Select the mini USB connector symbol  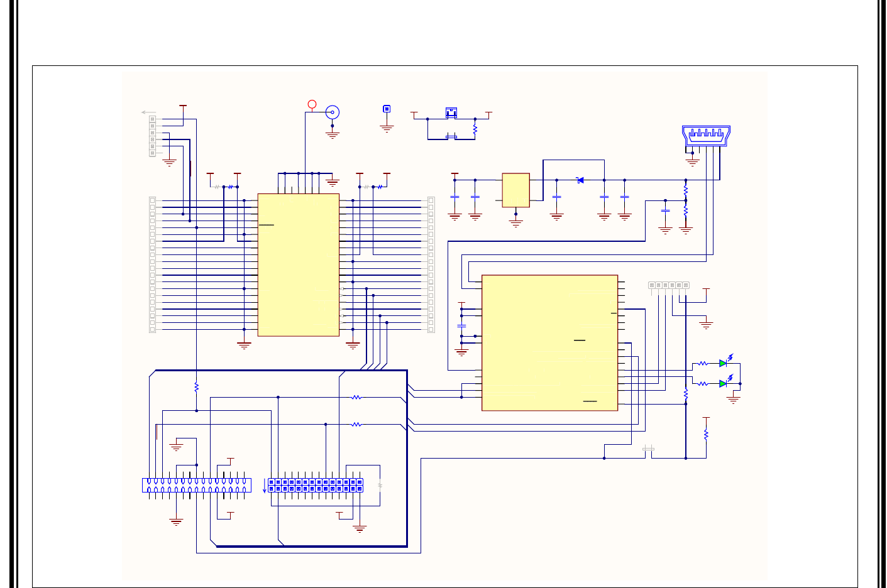pos(706,136)
